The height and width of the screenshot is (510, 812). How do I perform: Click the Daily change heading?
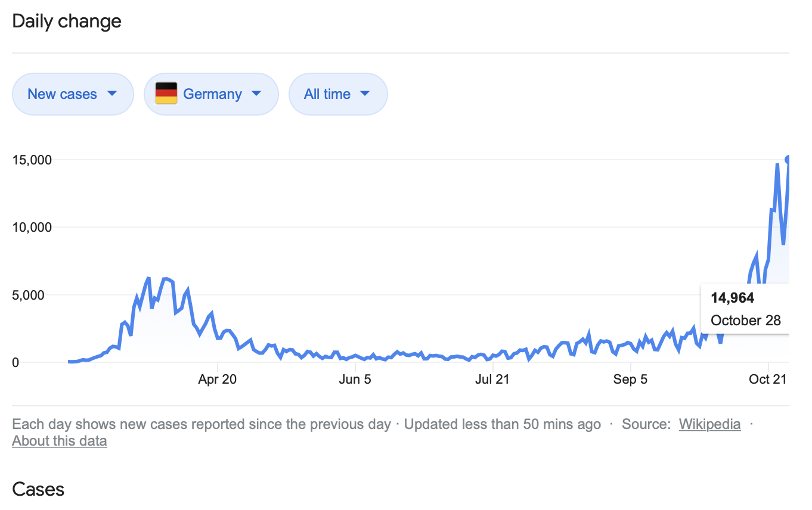[x=67, y=21]
